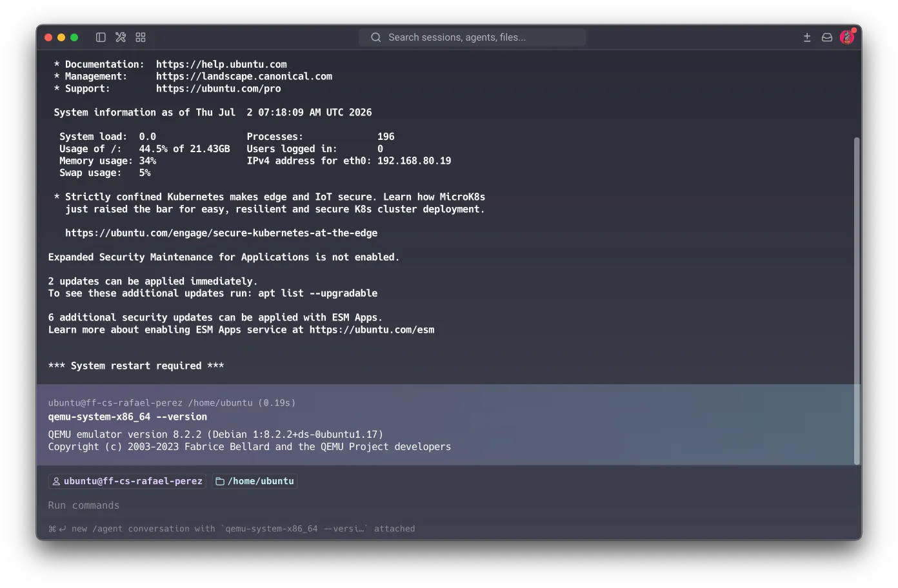Image resolution: width=898 pixels, height=588 pixels.
Task: Select the qemu-system-x86_64 --version command block
Action: pyautogui.click(x=448, y=425)
